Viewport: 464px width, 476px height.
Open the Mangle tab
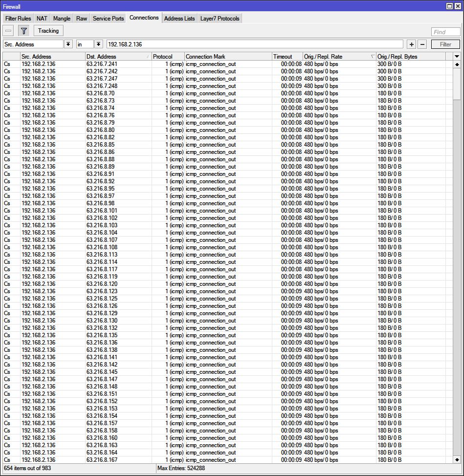62,19
